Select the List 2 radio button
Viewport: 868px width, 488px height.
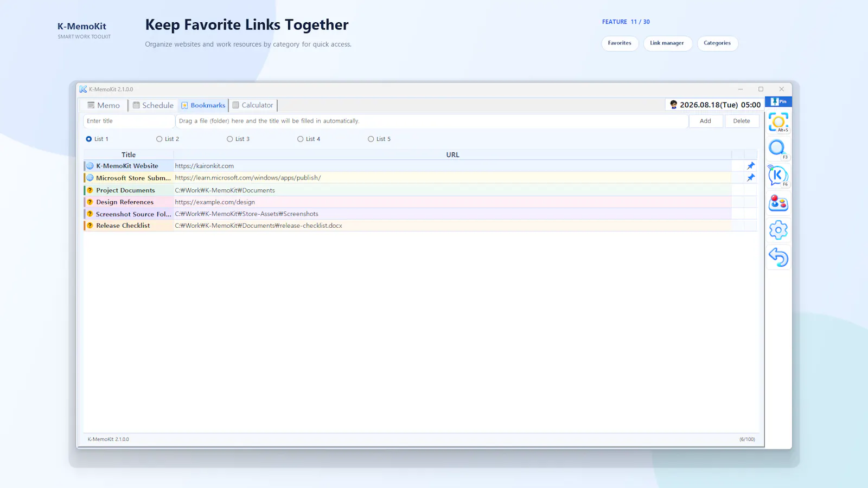tap(159, 139)
